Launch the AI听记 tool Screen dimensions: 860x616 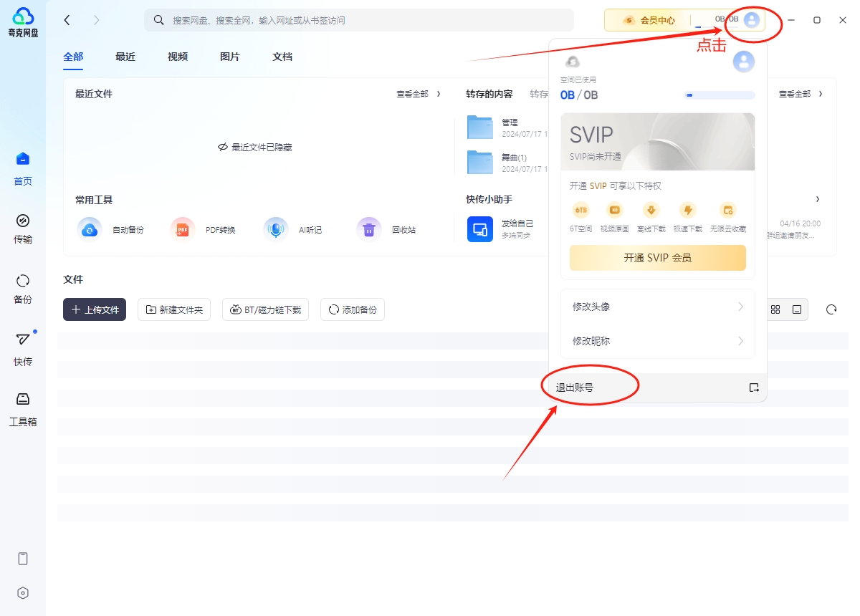click(x=292, y=230)
